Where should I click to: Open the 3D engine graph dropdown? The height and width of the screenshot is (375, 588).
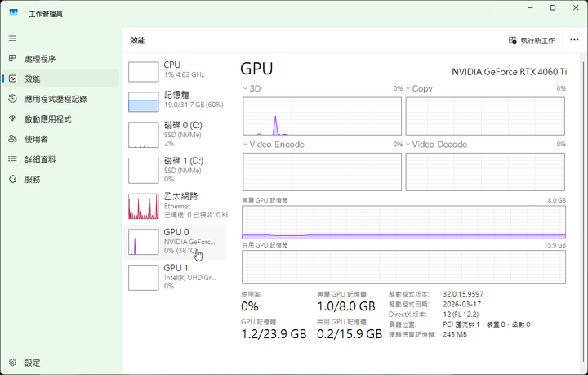pyautogui.click(x=245, y=88)
